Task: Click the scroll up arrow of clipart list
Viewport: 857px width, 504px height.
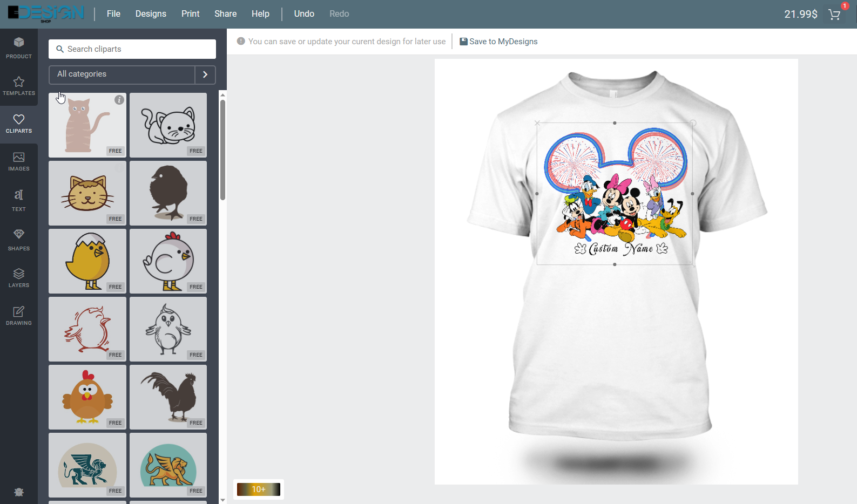Action: (x=222, y=95)
